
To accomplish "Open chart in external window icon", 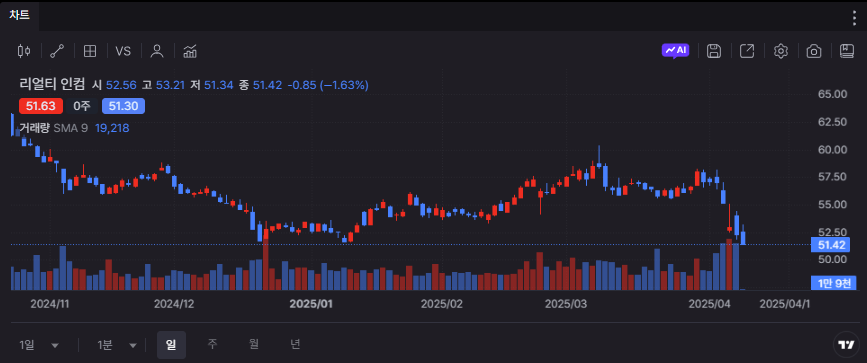I will click(747, 51).
